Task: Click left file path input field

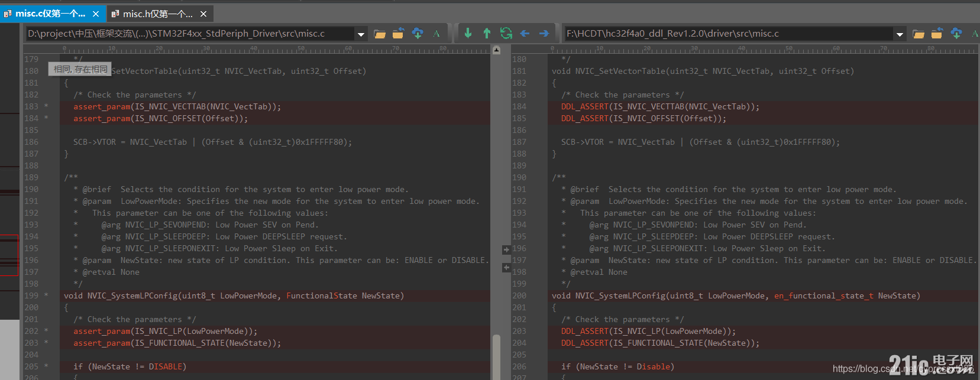Action: 190,34
